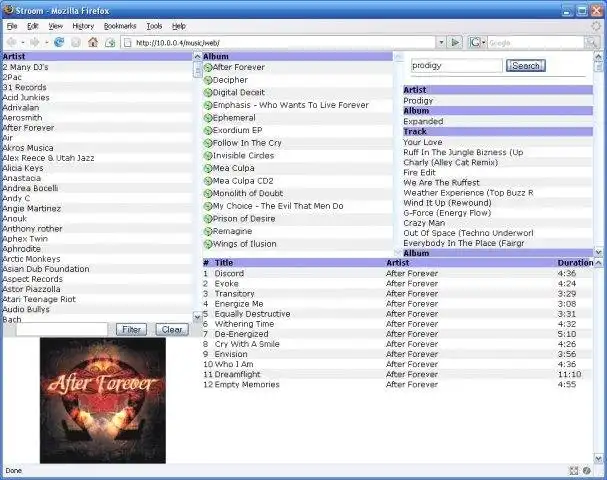Click the green icon beside Prison of Desire

click(208, 219)
